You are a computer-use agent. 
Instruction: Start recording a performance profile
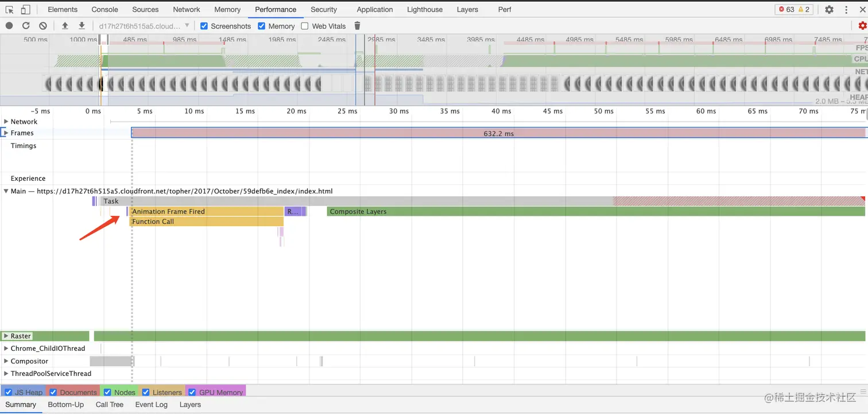[x=9, y=26]
